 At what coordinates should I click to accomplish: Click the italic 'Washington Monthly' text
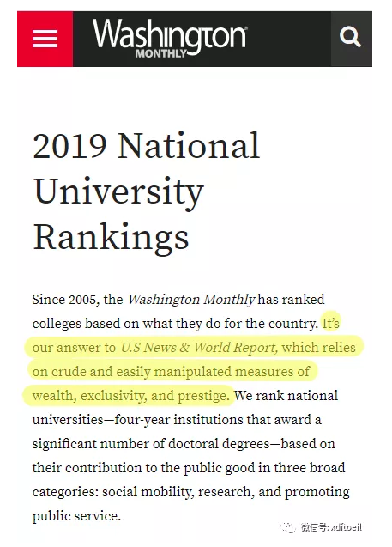pyautogui.click(x=191, y=300)
